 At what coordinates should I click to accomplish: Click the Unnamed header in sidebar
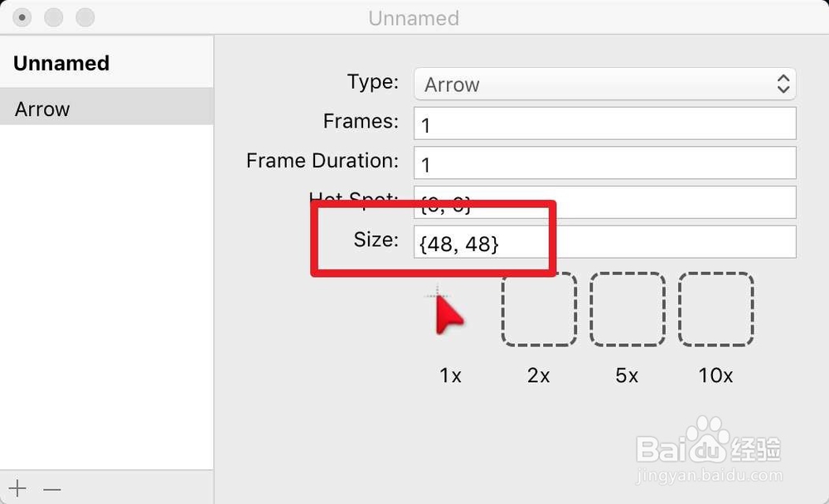tap(62, 63)
